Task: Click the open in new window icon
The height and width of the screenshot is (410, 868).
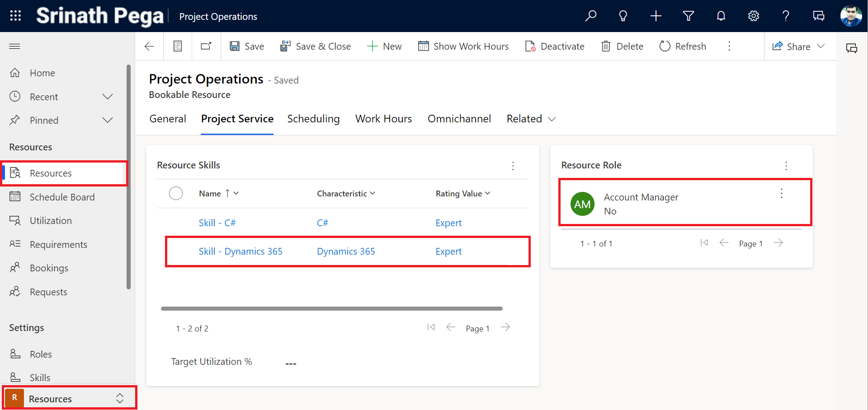Action: [206, 46]
